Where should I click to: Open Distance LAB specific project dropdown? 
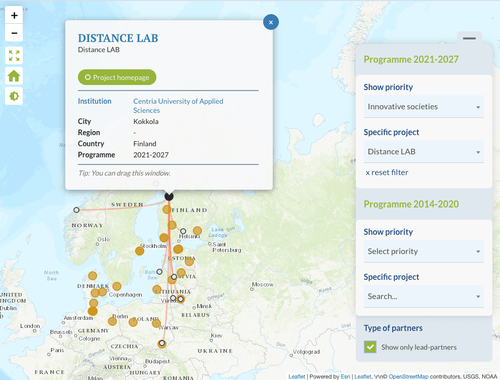(424, 152)
